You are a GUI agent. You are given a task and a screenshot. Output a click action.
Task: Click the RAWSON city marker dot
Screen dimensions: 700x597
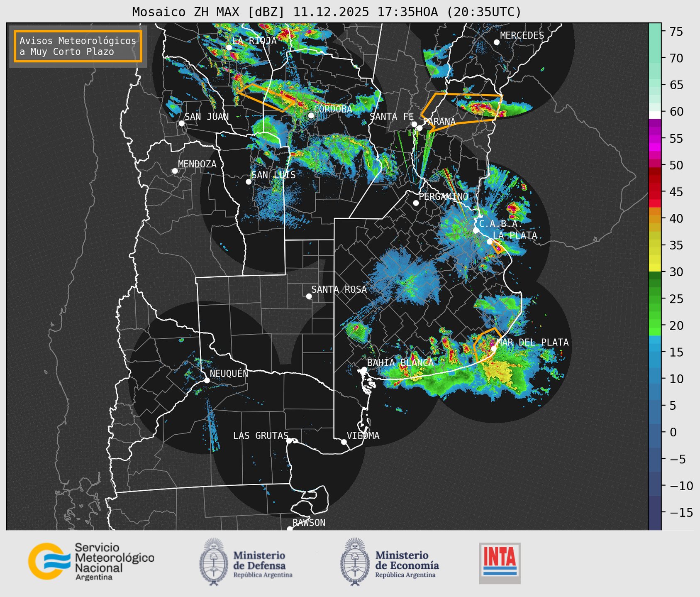coord(290,529)
